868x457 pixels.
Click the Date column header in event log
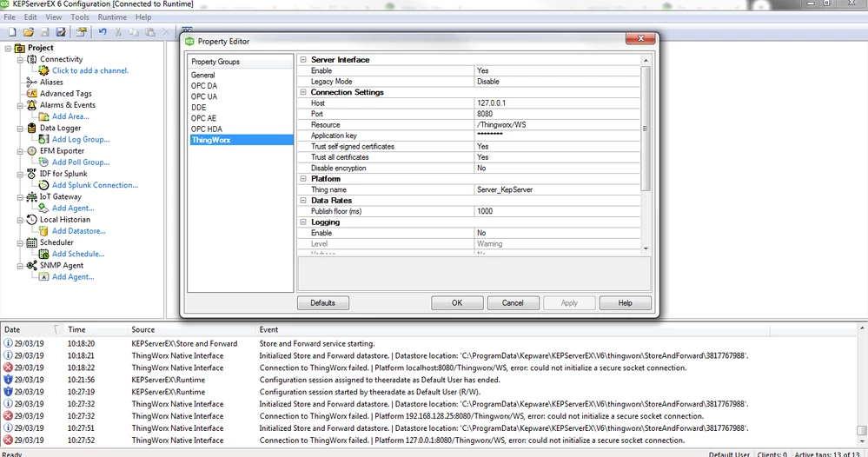click(31, 330)
